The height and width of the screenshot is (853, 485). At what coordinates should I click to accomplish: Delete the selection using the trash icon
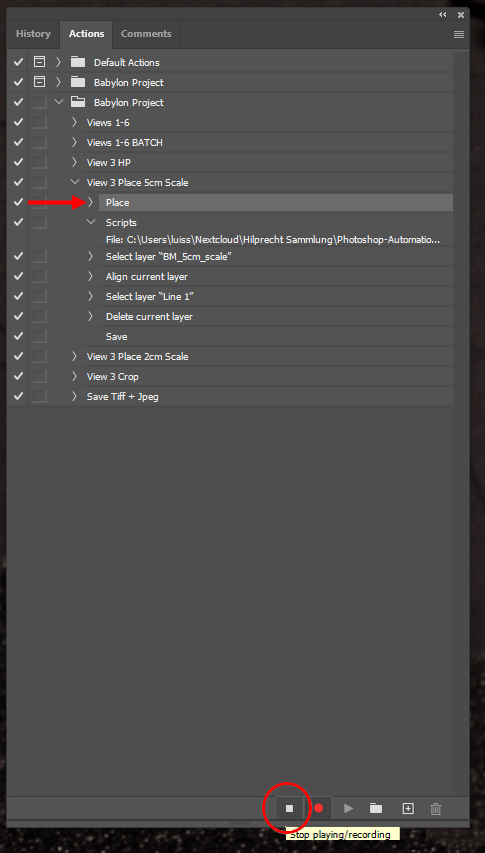point(436,809)
